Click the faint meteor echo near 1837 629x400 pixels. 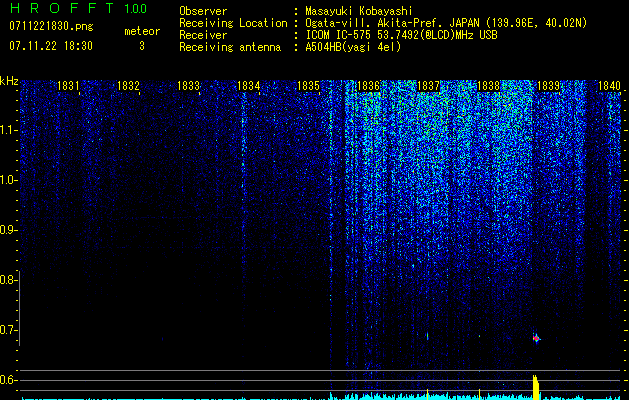click(427, 336)
